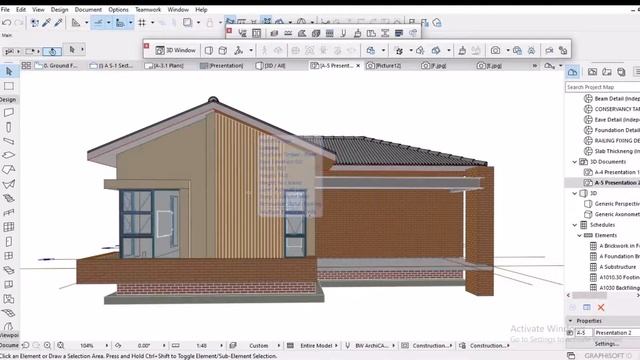Image resolution: width=640 pixels, height=360 pixels.
Task: Click the Previous Zoom icon in bottom bar
Action: pos(25,345)
